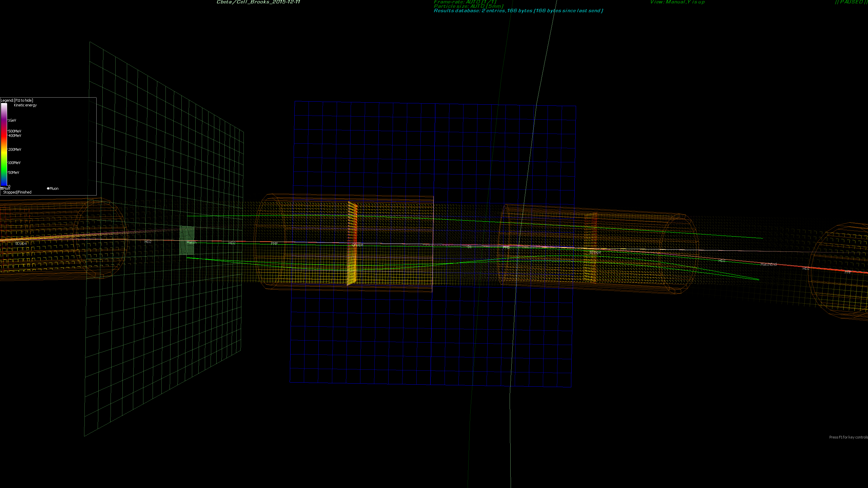Click the Cbeta/Cell_Brooks title text
Image resolution: width=868 pixels, height=488 pixels.
[258, 2]
